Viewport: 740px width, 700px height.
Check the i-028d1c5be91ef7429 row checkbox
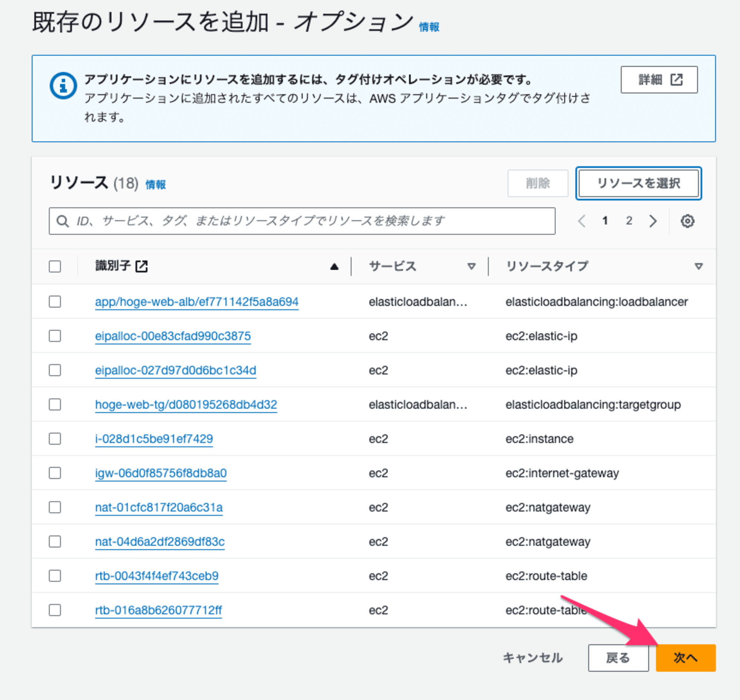55,439
